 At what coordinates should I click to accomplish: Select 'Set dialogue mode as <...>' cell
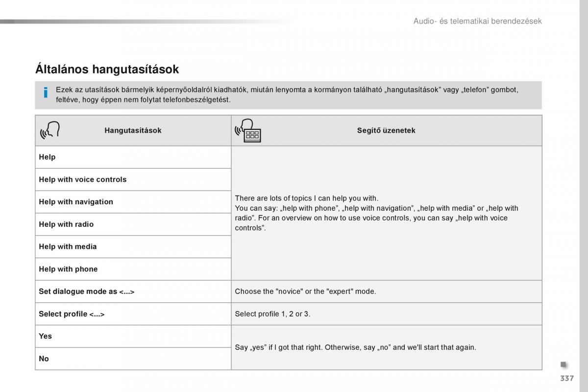point(133,292)
